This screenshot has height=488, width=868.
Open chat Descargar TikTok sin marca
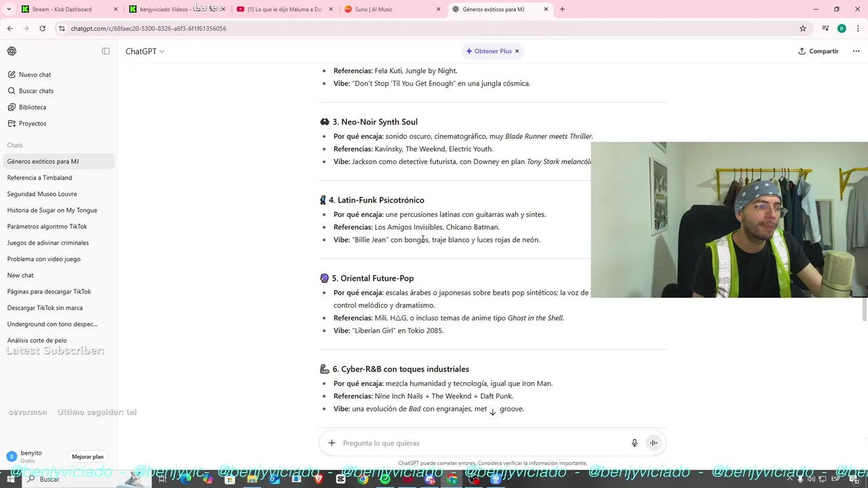point(58,308)
